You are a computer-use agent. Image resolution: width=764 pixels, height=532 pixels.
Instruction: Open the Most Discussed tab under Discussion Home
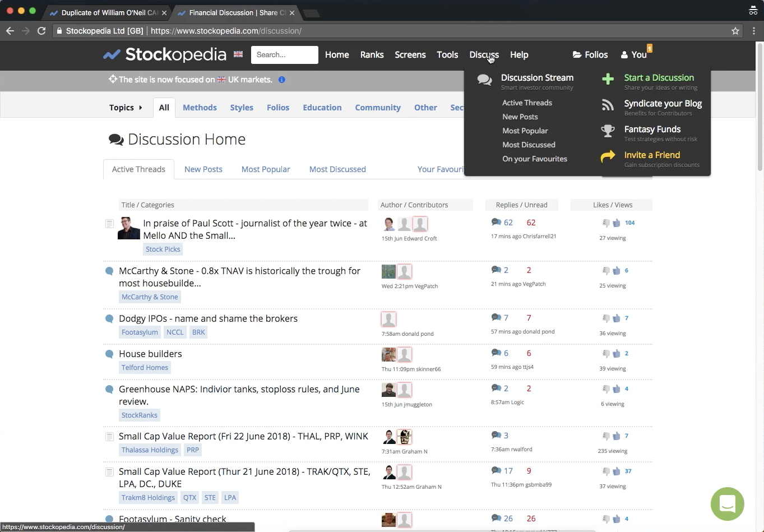click(337, 169)
